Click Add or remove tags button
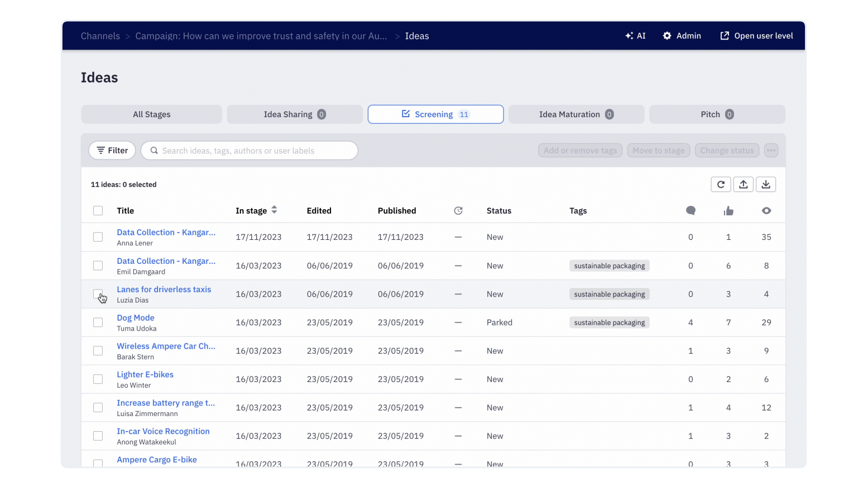 coord(580,151)
